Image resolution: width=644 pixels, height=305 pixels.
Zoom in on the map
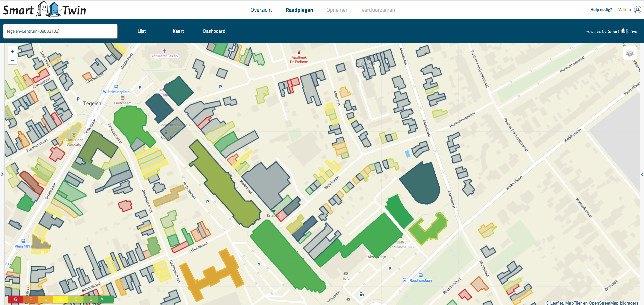coord(13,51)
